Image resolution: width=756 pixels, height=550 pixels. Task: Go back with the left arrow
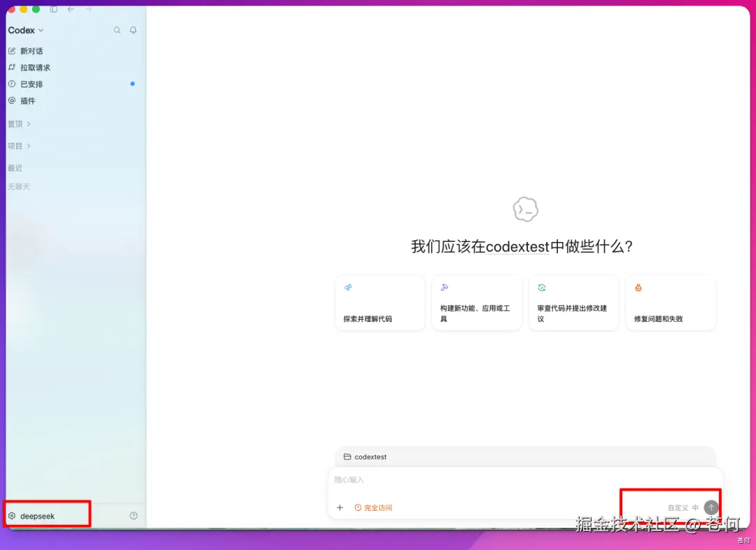pyautogui.click(x=71, y=9)
